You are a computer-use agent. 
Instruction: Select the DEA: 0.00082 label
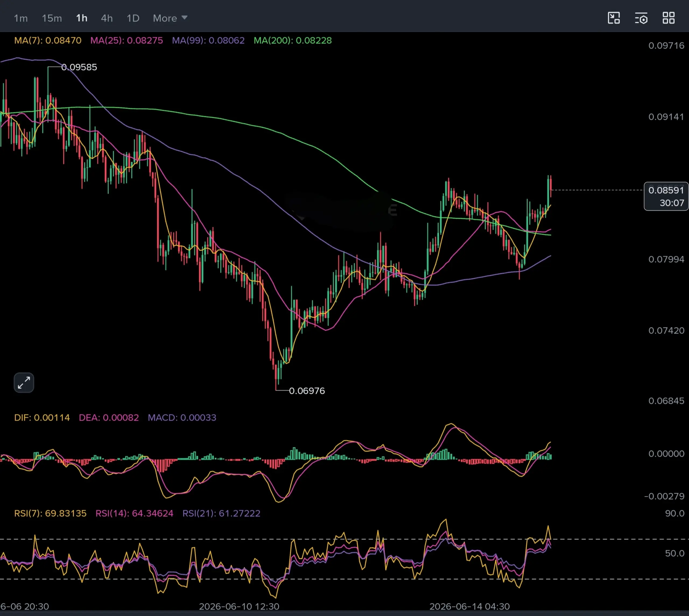(109, 418)
